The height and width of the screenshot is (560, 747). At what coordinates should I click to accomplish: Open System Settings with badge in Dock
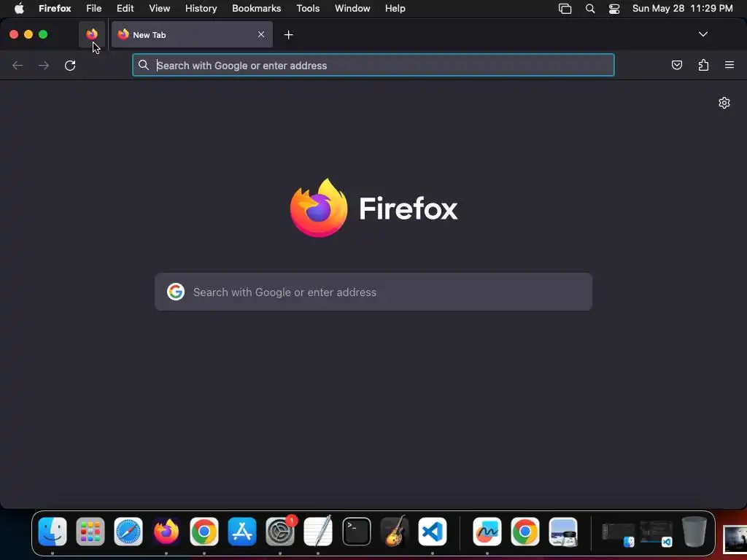(x=280, y=532)
